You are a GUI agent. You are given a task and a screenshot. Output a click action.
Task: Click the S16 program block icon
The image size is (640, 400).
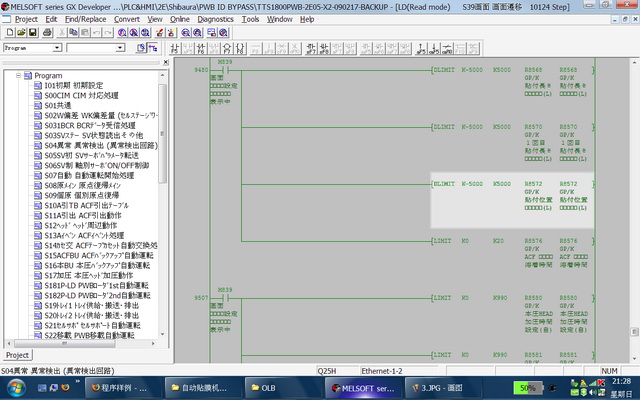(37, 265)
